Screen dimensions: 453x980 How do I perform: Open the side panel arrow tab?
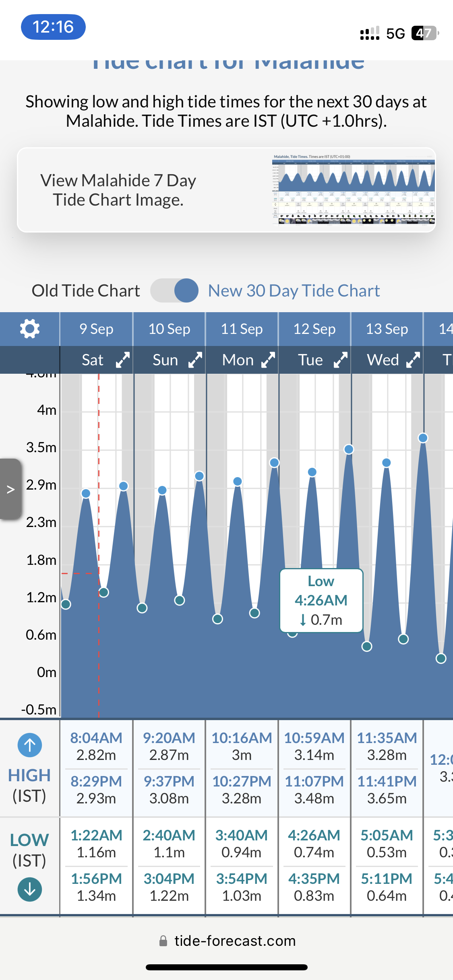pos(11,489)
